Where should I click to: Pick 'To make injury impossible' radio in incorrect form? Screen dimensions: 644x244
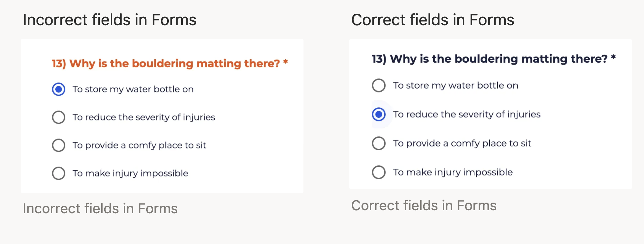coord(59,173)
